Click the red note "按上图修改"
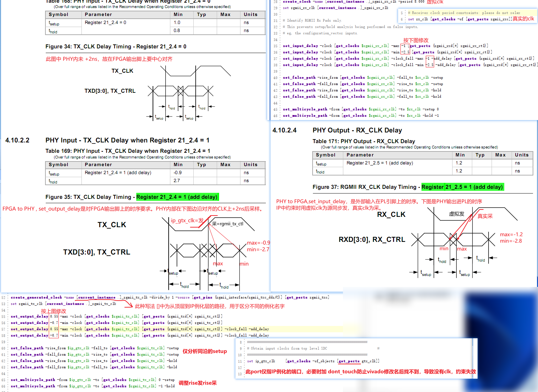Screen dimensions: 538x392 click(x=53, y=311)
